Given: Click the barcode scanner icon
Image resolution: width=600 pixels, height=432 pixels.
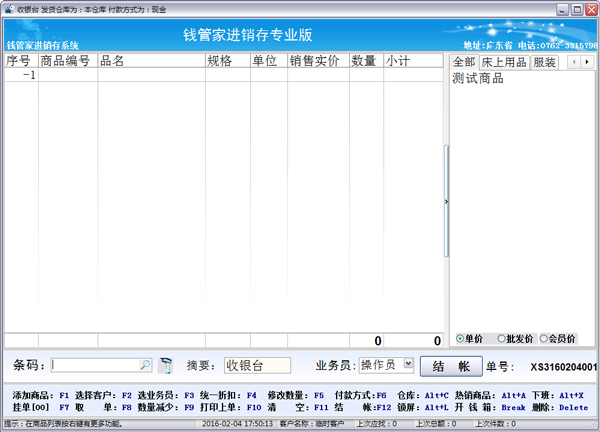Looking at the screenshot, I should (166, 365).
